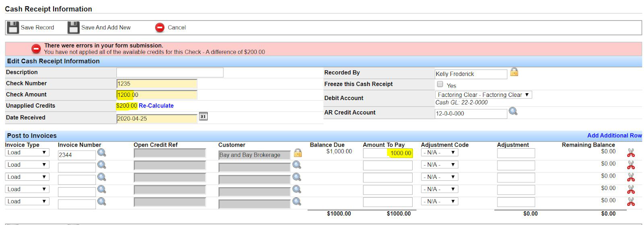This screenshot has width=644, height=225.
Task: Open Invoice Type dropdown in second row
Action: point(27,165)
